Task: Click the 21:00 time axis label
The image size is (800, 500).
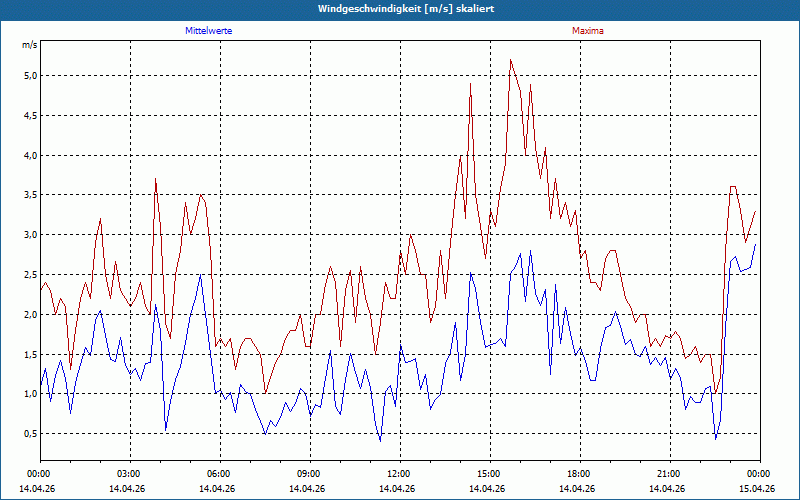Action: [670, 474]
